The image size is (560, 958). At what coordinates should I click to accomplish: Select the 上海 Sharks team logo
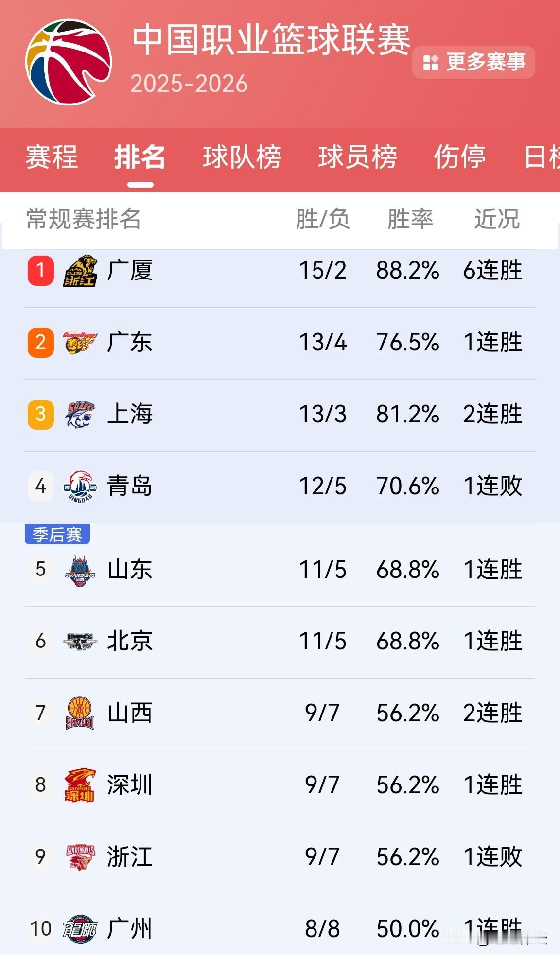(x=79, y=415)
